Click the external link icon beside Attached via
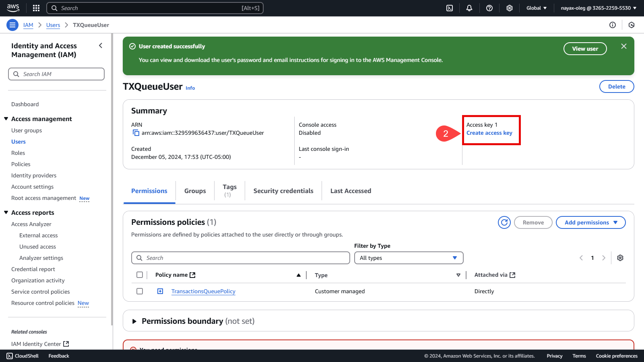 coord(512,275)
